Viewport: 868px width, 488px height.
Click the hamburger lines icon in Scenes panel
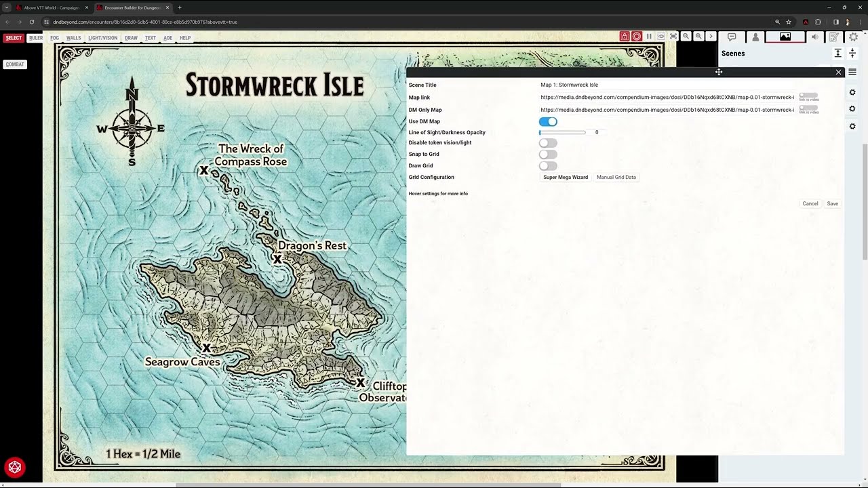pyautogui.click(x=852, y=72)
